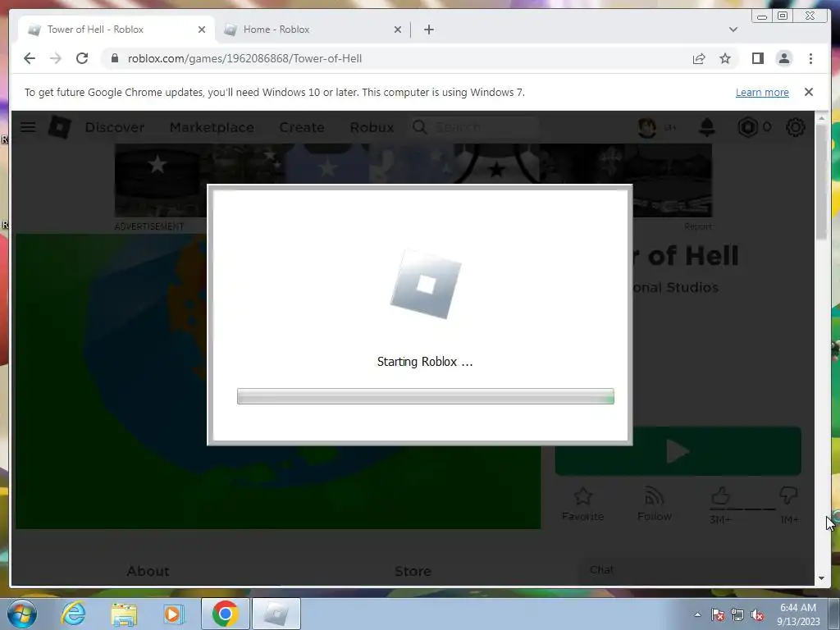This screenshot has width=840, height=630.
Task: Open the Robux nav item
Action: pos(372,127)
